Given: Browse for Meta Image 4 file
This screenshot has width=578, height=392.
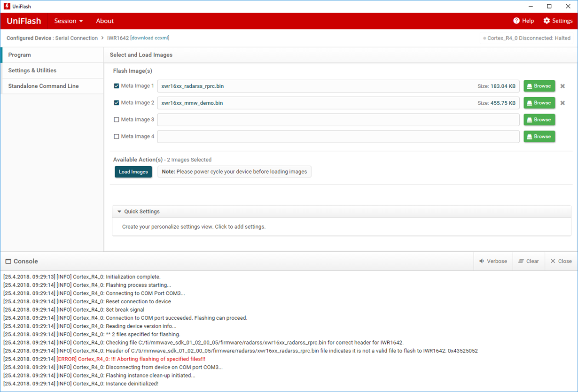Looking at the screenshot, I should pyautogui.click(x=539, y=137).
